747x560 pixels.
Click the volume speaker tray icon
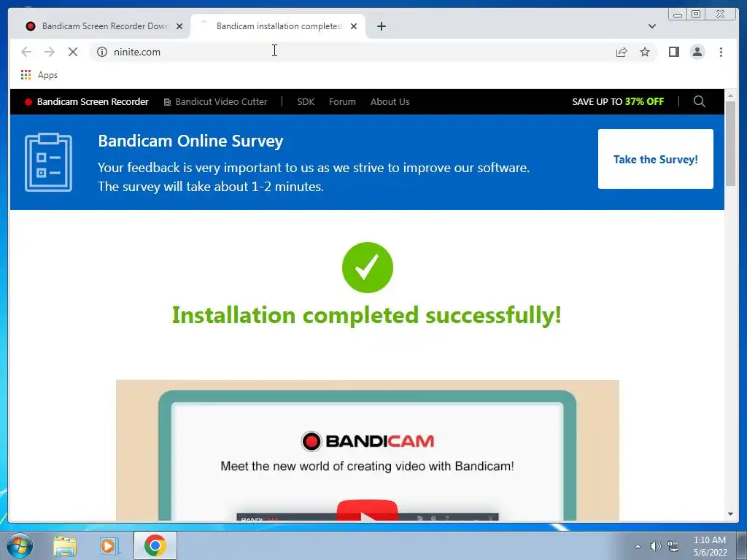[x=656, y=546]
